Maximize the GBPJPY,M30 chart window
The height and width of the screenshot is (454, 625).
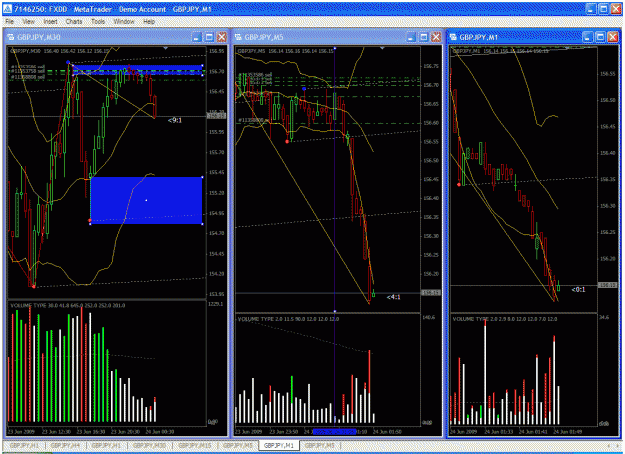click(x=209, y=37)
